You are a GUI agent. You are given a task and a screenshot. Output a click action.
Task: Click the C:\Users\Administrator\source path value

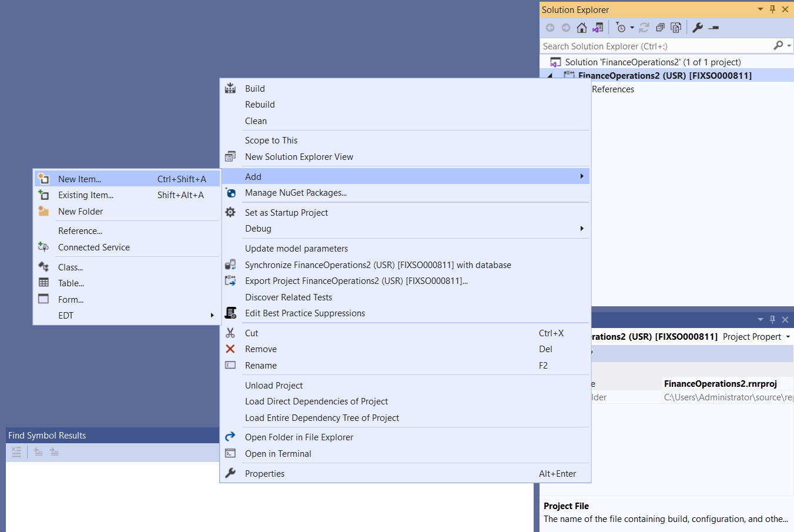(729, 397)
